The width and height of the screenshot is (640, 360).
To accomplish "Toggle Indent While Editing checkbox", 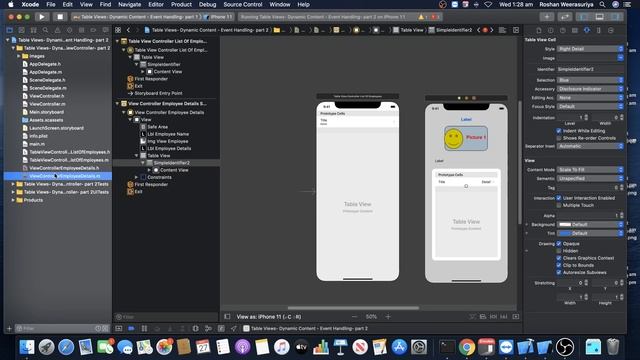I will (x=559, y=131).
